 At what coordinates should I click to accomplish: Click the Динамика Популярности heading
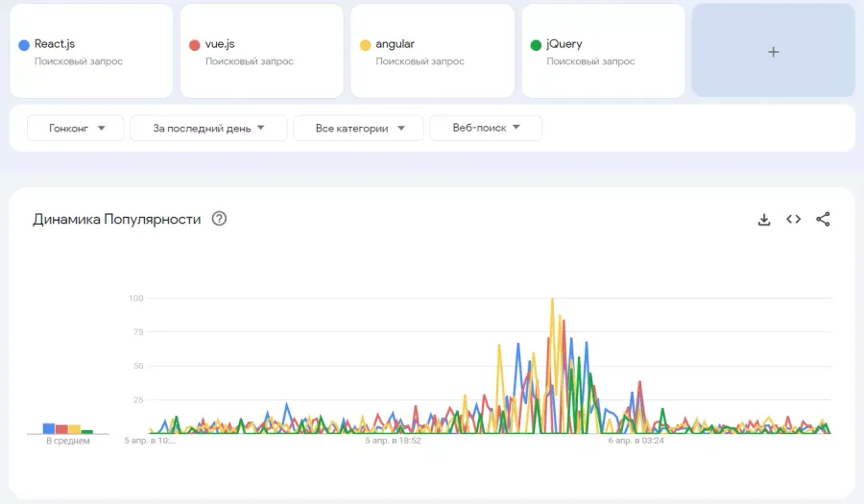[117, 219]
